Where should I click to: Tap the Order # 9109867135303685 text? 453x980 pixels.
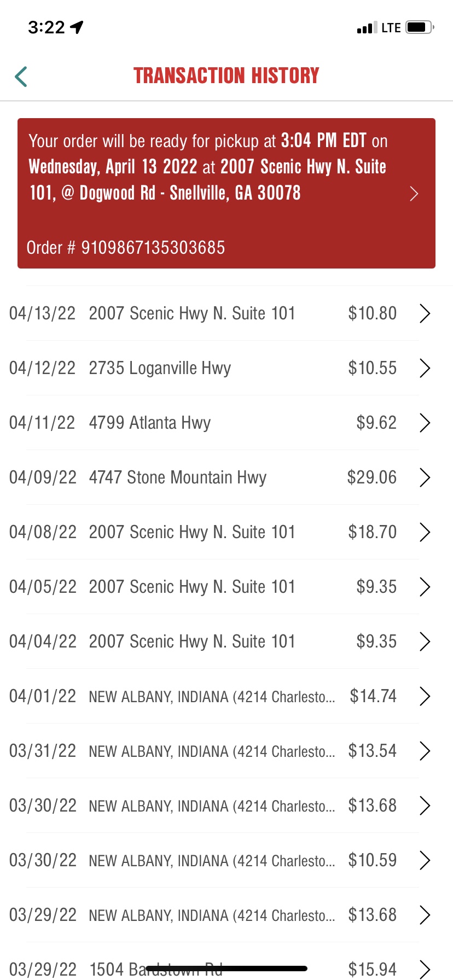(x=126, y=248)
